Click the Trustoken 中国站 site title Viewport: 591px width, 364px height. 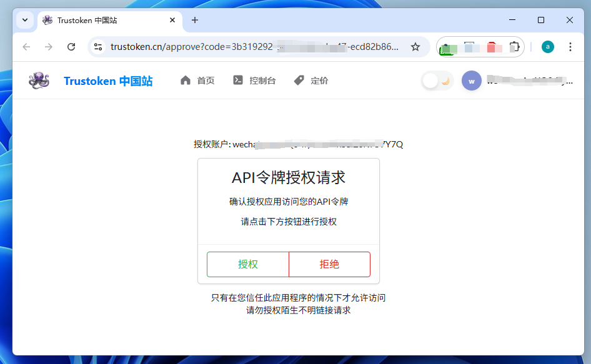pyautogui.click(x=108, y=81)
